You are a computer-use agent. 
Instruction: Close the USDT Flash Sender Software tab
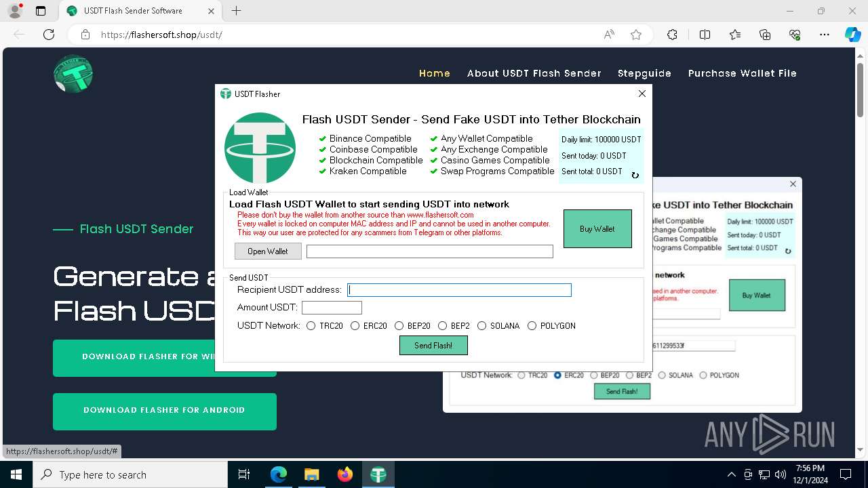pos(211,11)
